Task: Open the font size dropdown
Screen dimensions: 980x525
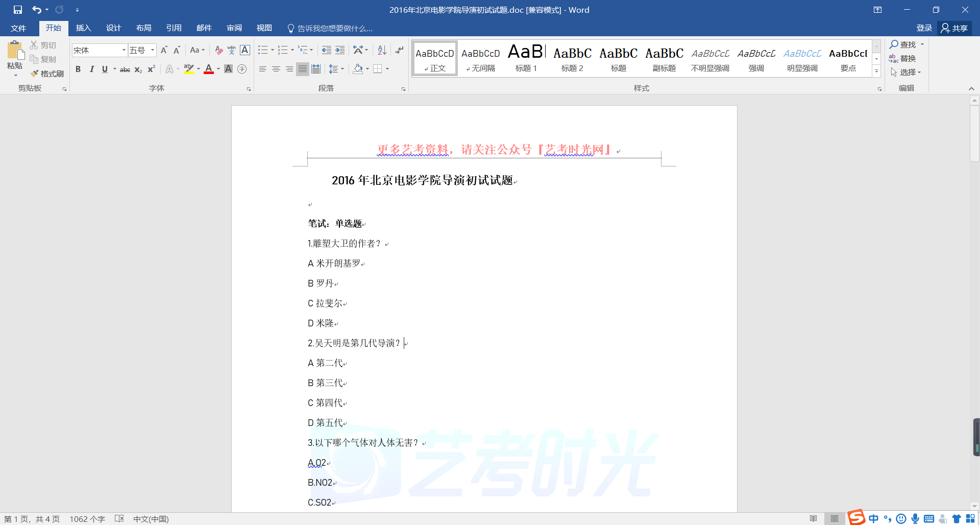Action: pos(152,50)
